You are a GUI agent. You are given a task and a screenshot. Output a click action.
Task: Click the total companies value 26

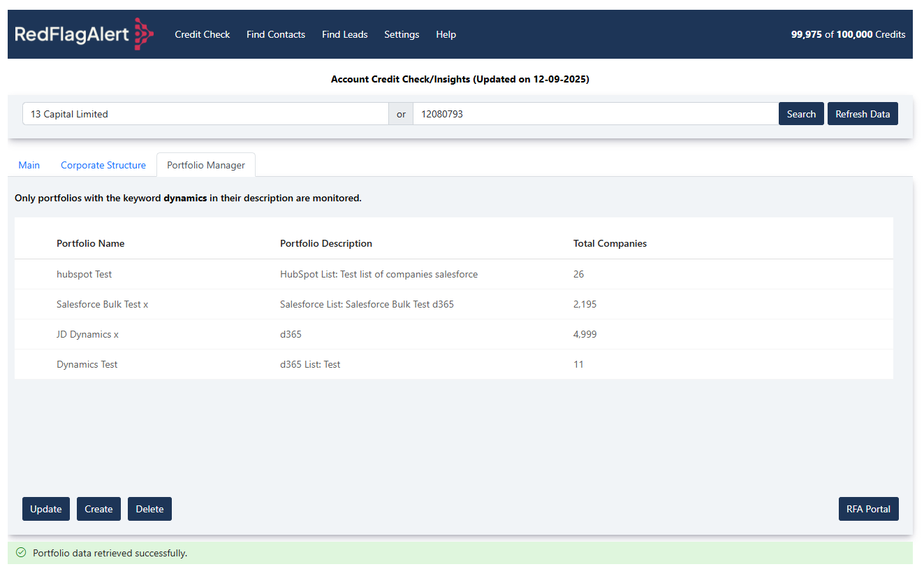point(578,274)
